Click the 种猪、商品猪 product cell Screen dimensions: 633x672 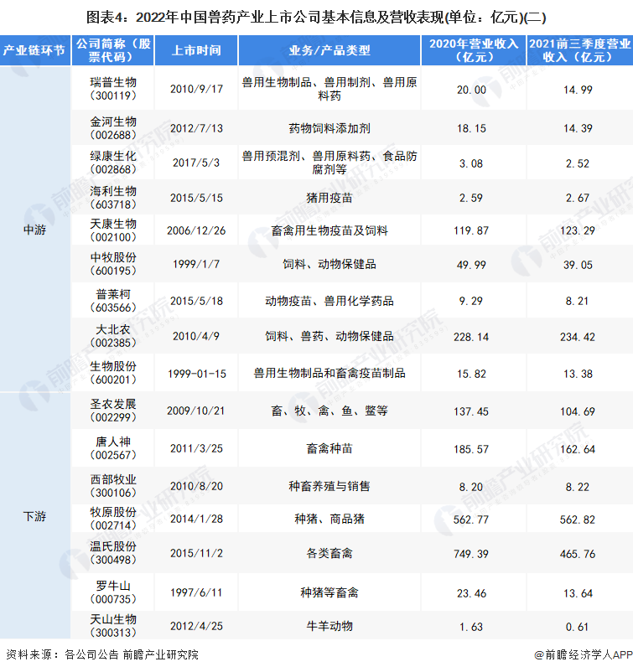(x=329, y=519)
